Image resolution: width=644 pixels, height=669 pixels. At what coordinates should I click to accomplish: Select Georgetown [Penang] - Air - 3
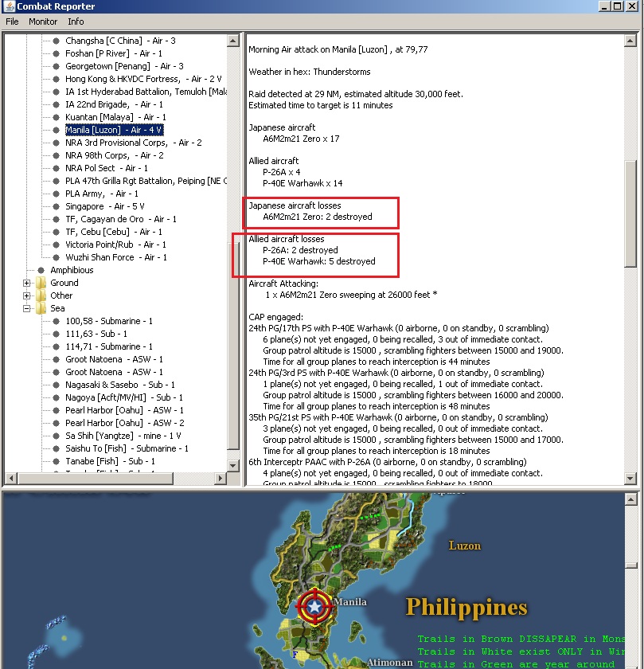coord(124,66)
